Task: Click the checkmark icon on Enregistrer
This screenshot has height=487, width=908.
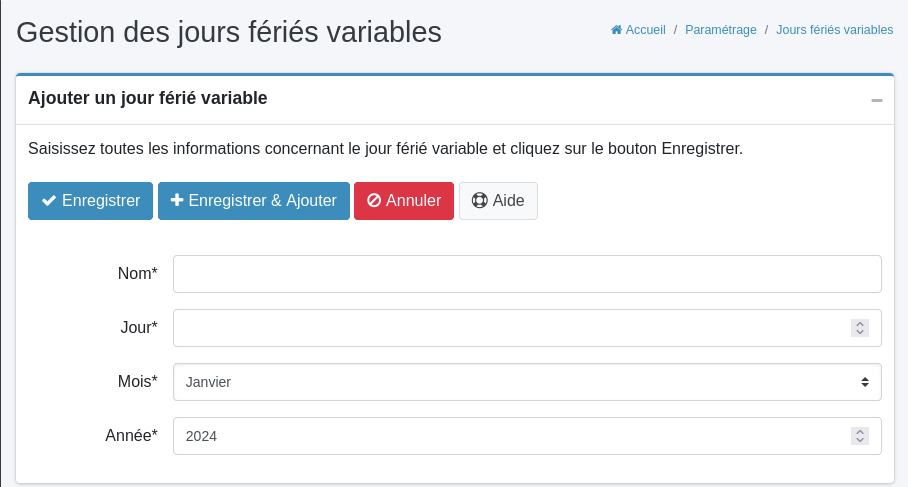Action: pyautogui.click(x=49, y=200)
